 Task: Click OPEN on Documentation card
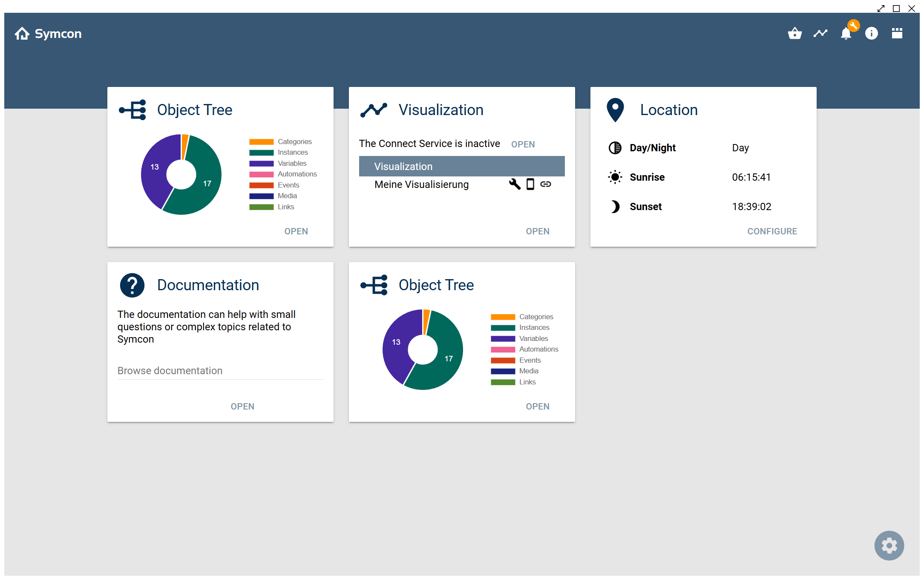242,406
